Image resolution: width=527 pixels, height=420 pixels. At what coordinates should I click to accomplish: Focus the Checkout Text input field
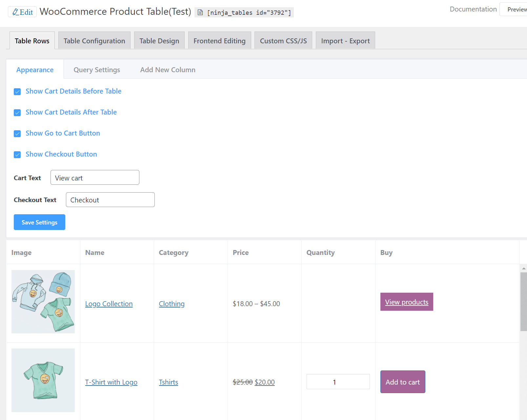(110, 200)
